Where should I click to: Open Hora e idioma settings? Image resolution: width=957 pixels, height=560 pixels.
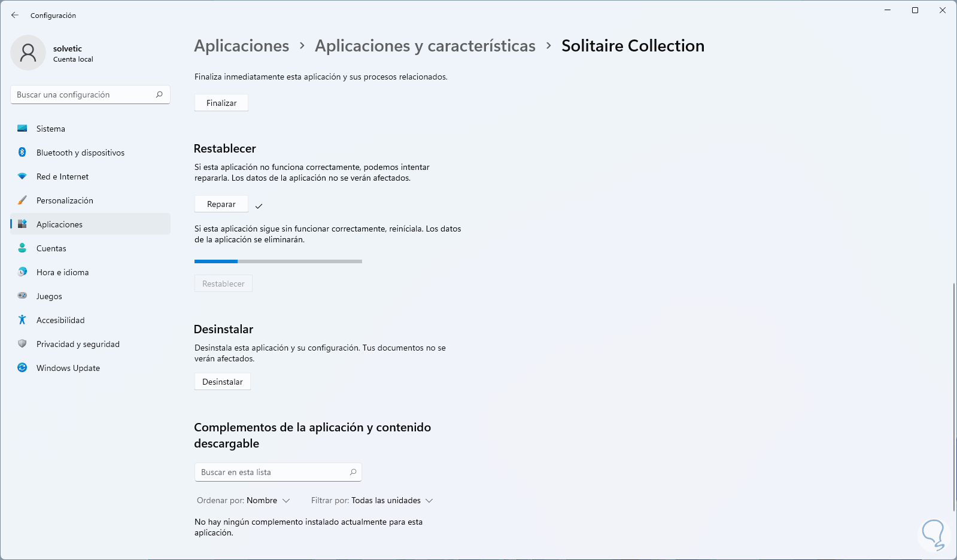click(90, 272)
